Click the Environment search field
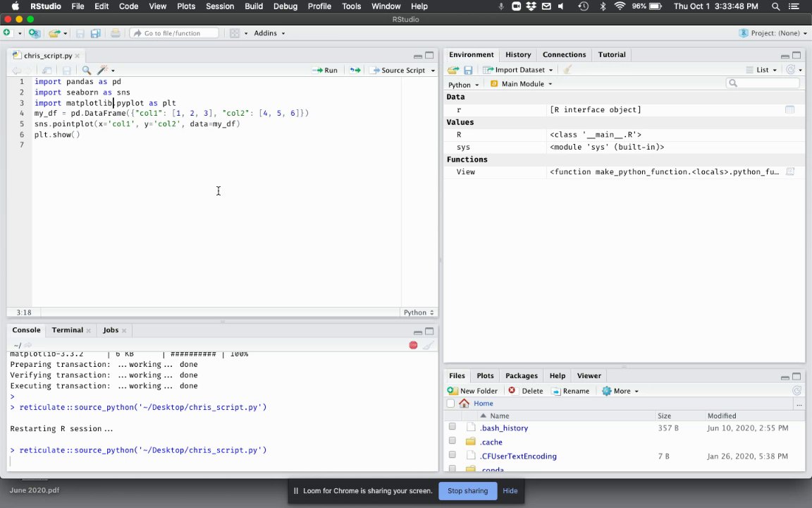 point(763,83)
